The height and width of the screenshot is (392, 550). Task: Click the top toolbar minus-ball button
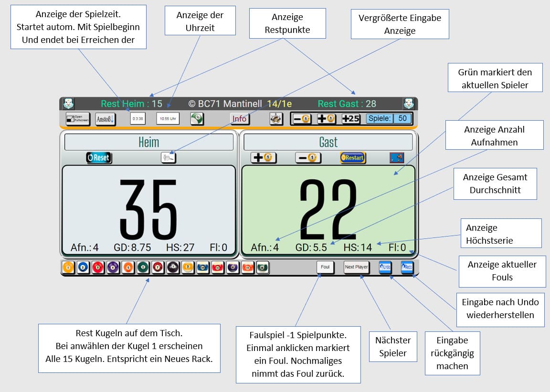coord(302,119)
